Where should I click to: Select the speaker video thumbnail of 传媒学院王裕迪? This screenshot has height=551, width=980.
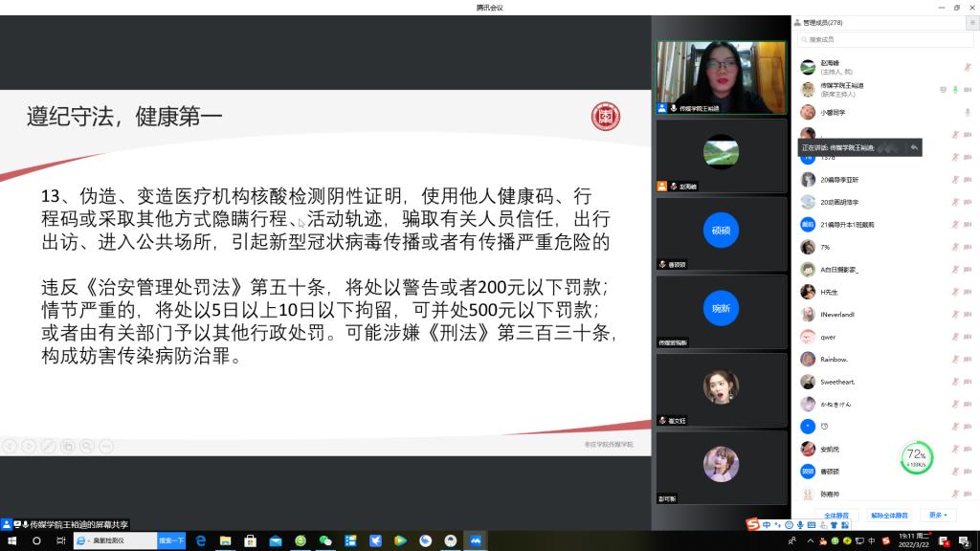(721, 77)
